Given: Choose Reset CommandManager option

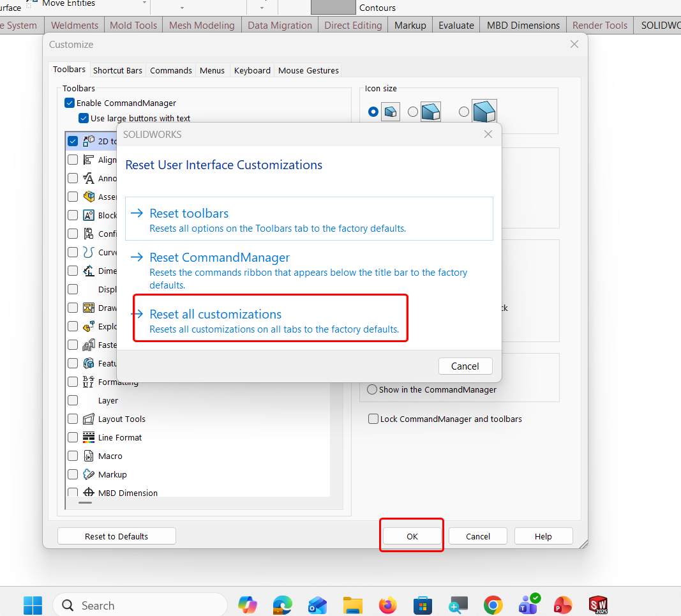Looking at the screenshot, I should [309, 270].
